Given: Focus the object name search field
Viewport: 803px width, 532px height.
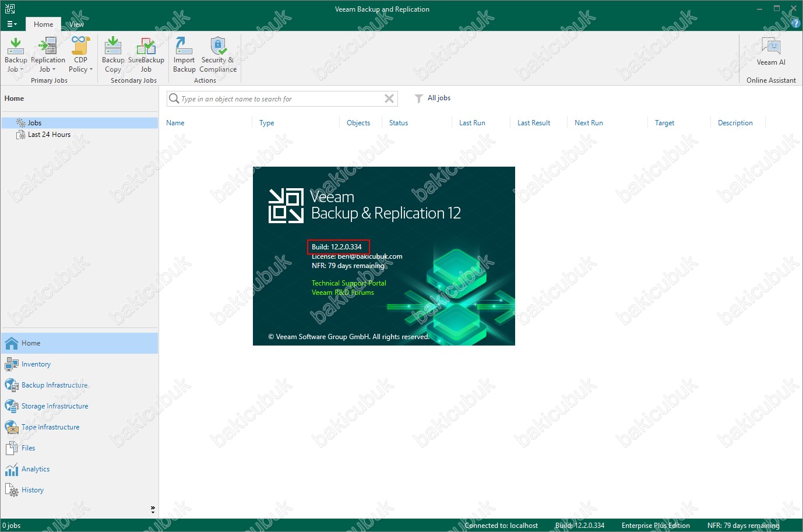Looking at the screenshot, I should point(282,98).
